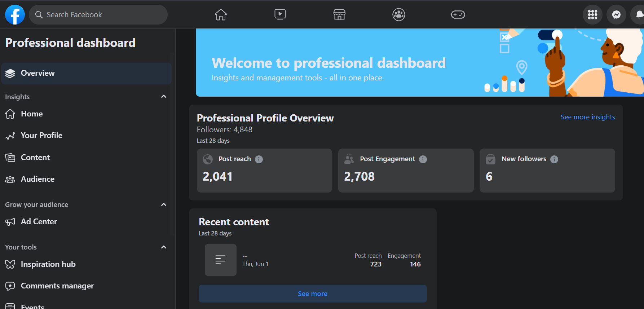The image size is (644, 309).
Task: Open Home under Insights
Action: 87,114
